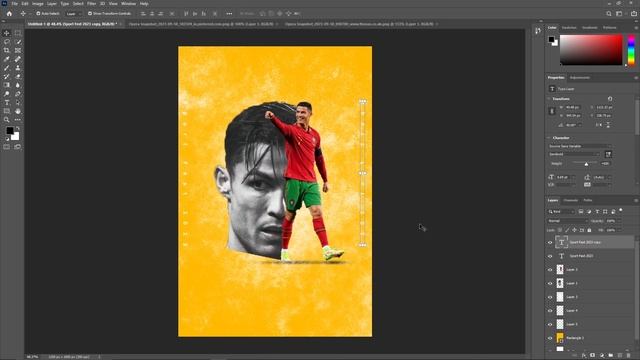This screenshot has height=360, width=640.
Task: Hide the Rectangle 1 layer
Action: click(550, 338)
